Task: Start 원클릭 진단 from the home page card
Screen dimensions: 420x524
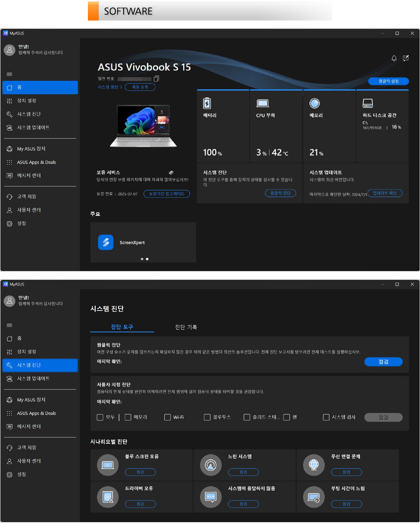Action: [280, 193]
